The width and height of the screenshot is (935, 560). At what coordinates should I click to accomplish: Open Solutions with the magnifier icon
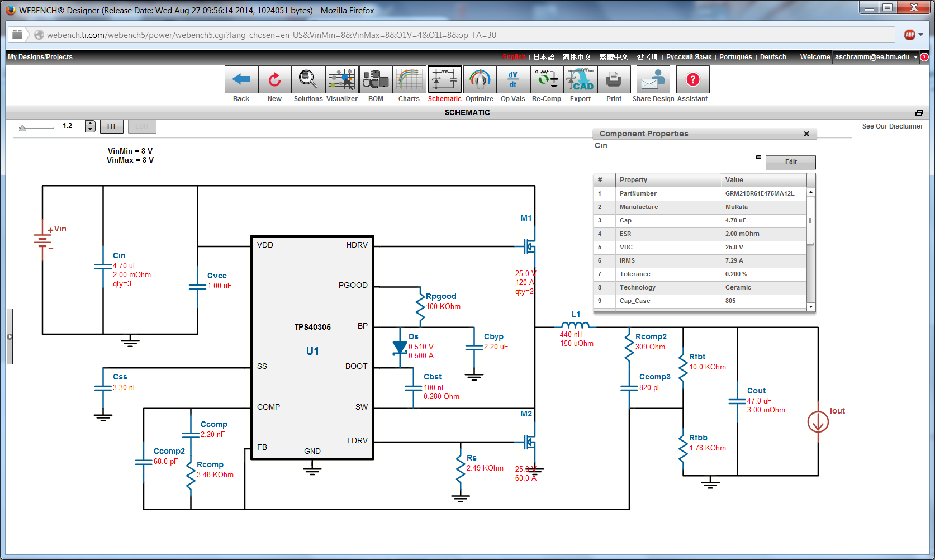(x=308, y=79)
